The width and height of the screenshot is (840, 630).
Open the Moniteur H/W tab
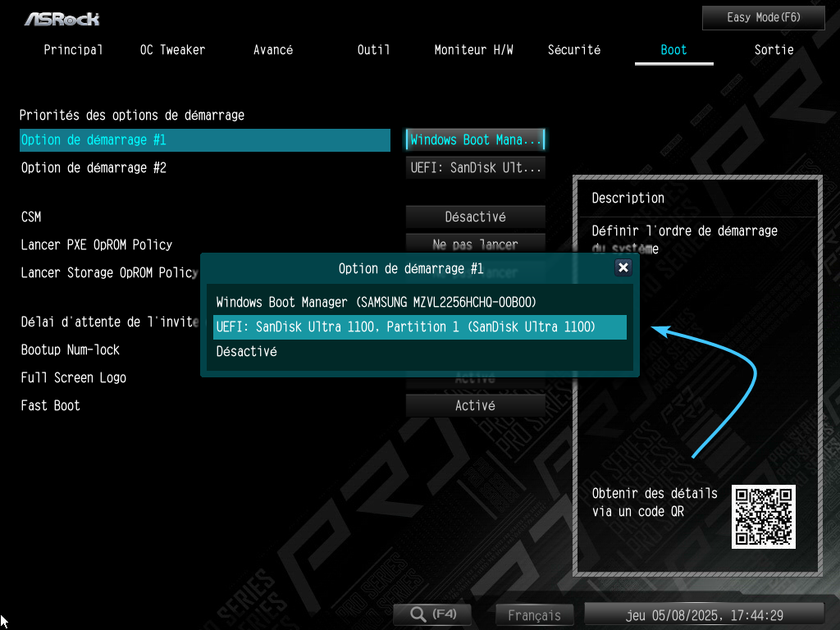474,50
